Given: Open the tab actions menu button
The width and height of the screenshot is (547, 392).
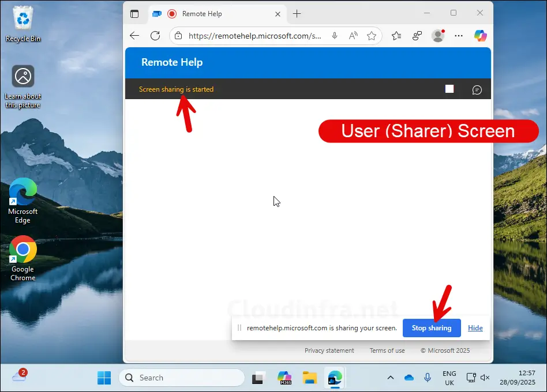Looking at the screenshot, I should coord(134,14).
